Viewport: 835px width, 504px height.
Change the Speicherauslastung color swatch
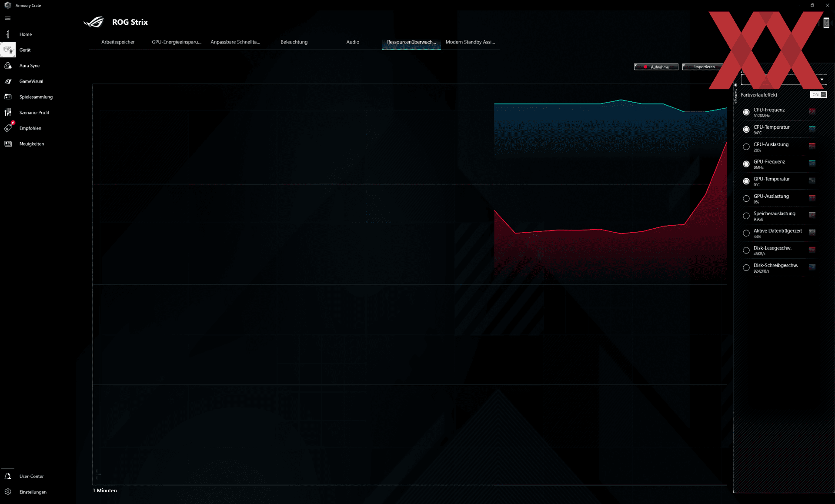coord(812,215)
